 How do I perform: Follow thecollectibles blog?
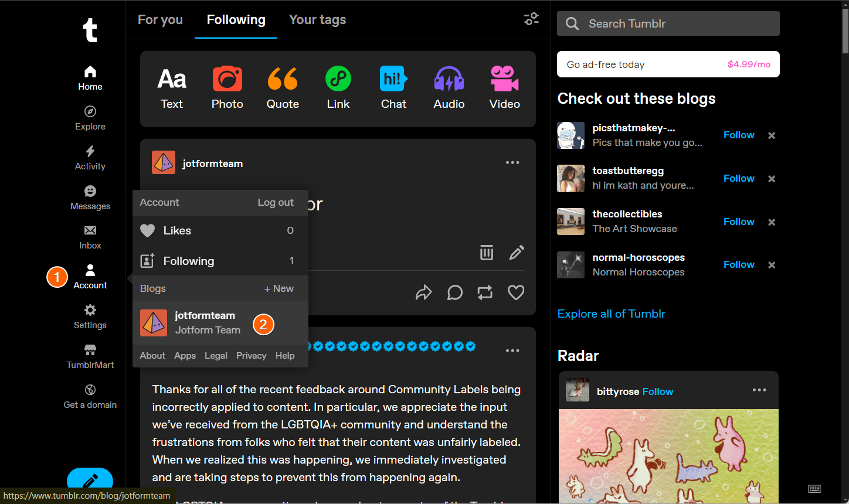[739, 222]
